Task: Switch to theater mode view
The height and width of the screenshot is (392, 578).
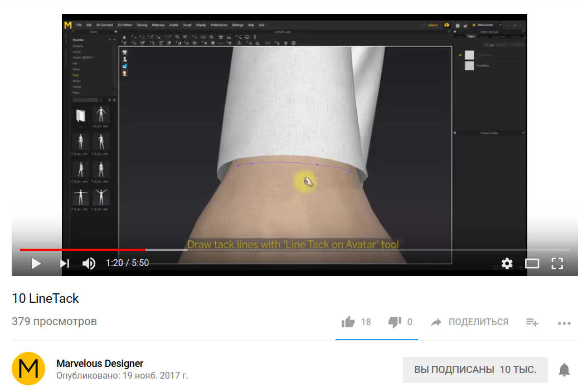Action: pos(532,263)
